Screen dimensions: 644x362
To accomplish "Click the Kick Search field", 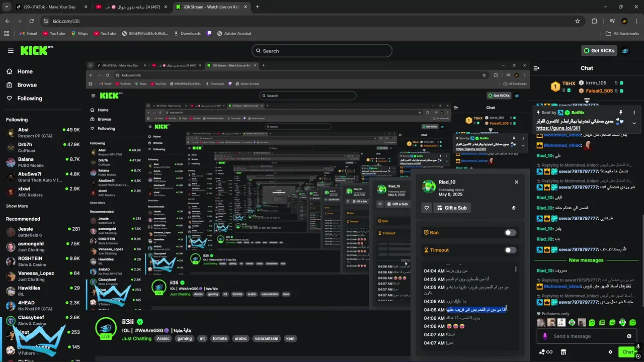I will click(x=322, y=51).
